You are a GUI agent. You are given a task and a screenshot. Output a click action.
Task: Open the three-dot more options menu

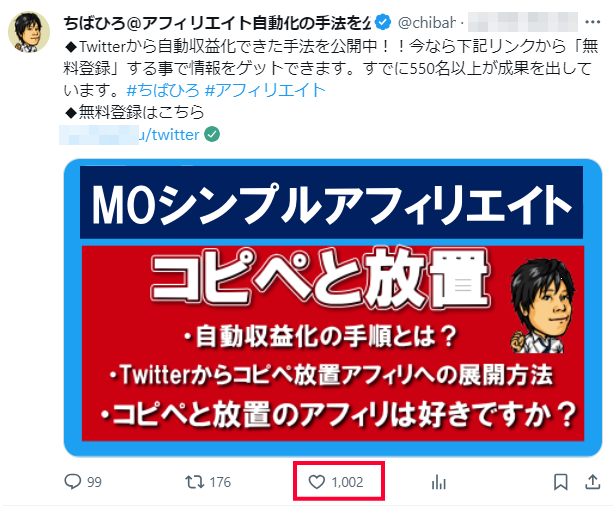pyautogui.click(x=592, y=22)
